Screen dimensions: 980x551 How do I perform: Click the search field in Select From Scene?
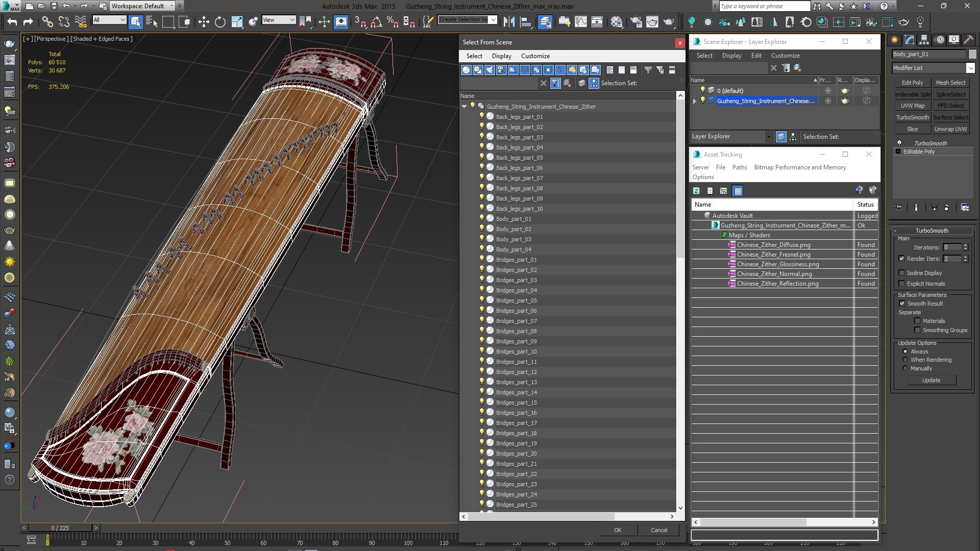[499, 83]
